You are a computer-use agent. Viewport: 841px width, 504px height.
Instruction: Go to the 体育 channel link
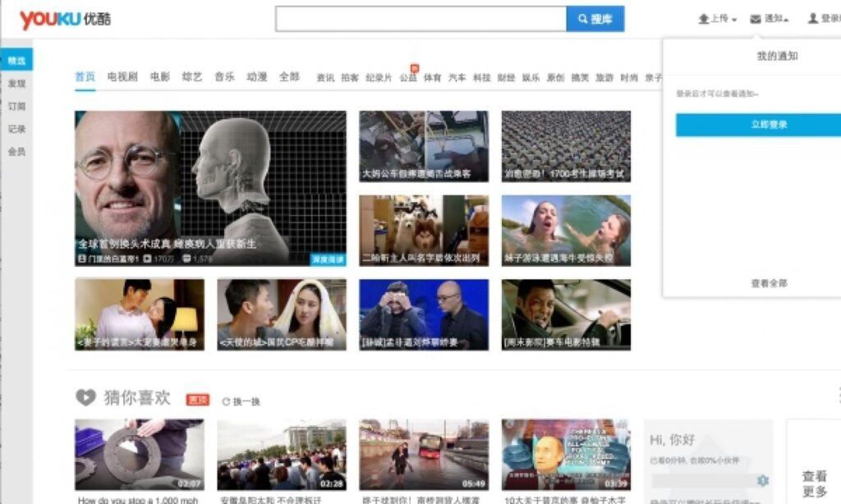[432, 78]
